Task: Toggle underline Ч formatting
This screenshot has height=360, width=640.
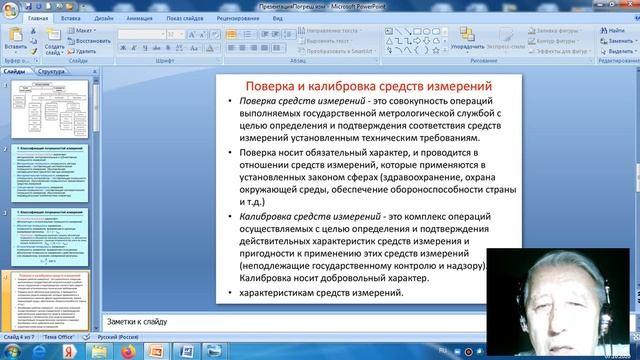Action: (145, 48)
